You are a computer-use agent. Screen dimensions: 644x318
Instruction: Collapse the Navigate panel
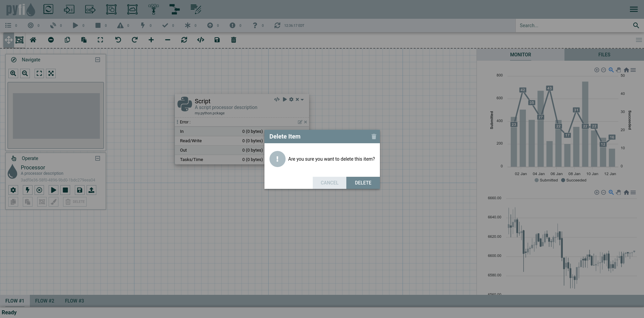click(98, 60)
